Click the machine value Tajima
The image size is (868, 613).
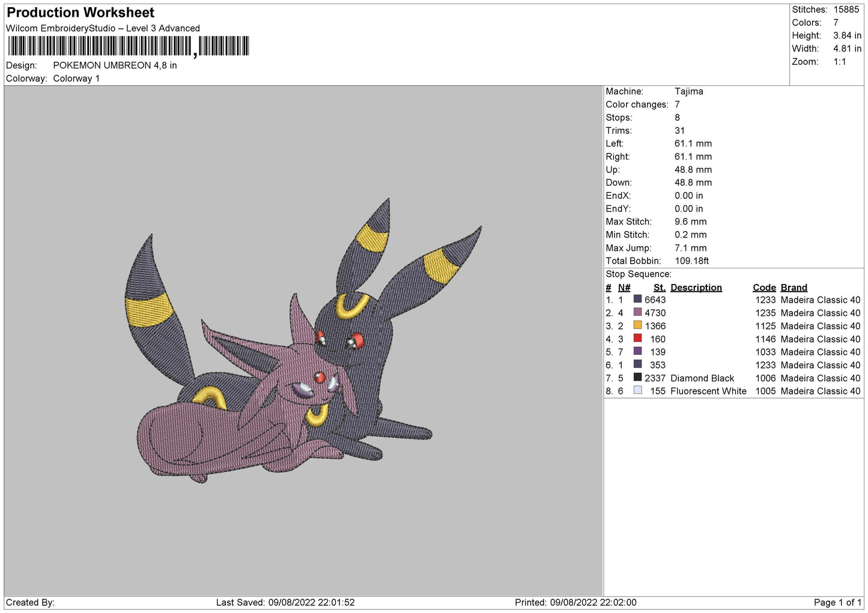pos(688,91)
